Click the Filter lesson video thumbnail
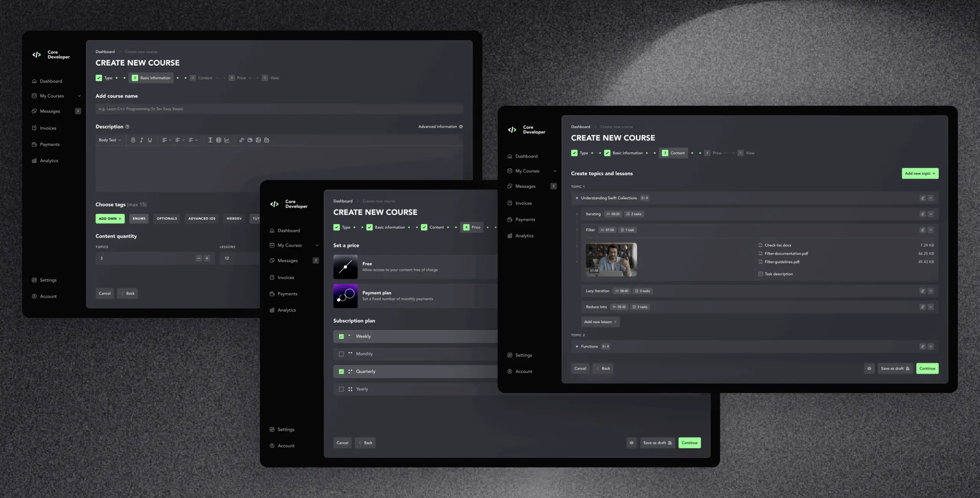The height and width of the screenshot is (498, 980). pyautogui.click(x=611, y=259)
